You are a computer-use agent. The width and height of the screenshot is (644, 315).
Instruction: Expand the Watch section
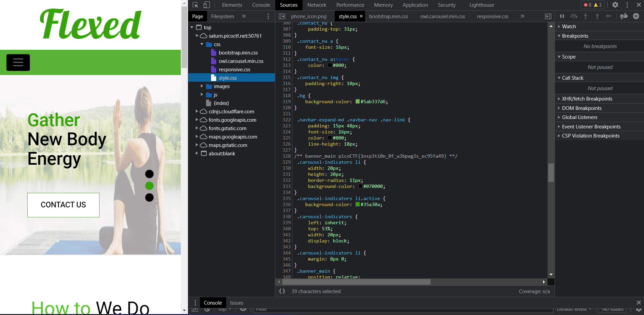click(x=569, y=27)
